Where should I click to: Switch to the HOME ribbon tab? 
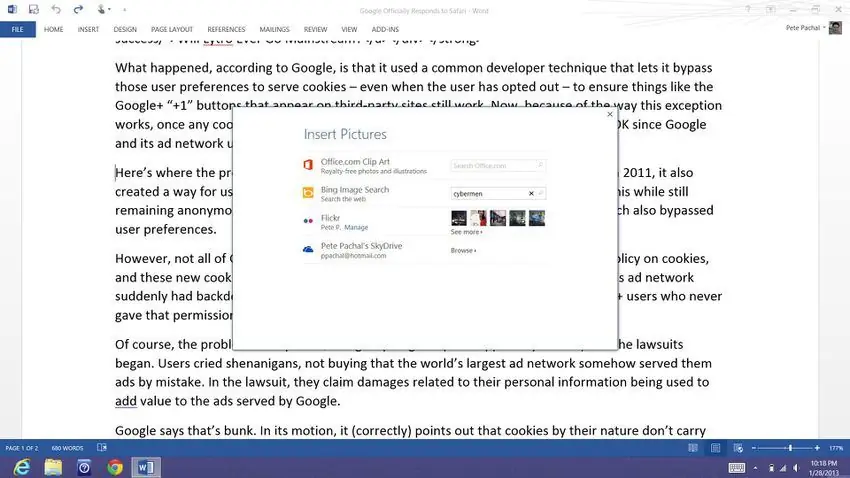(x=54, y=29)
